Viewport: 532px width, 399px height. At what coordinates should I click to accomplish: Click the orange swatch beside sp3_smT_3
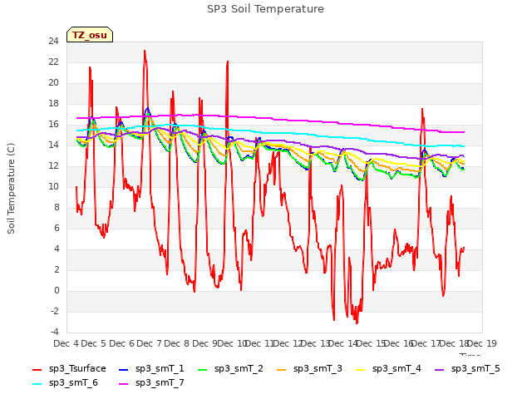coord(282,369)
